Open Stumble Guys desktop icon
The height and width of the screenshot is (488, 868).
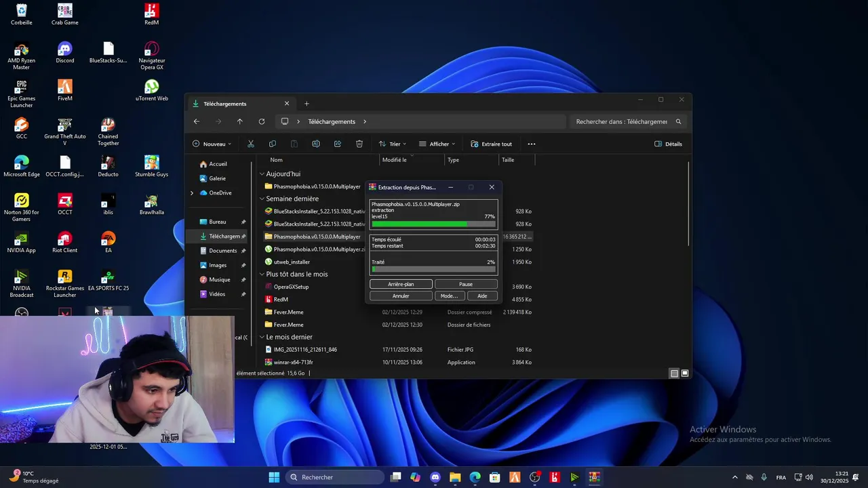152,166
